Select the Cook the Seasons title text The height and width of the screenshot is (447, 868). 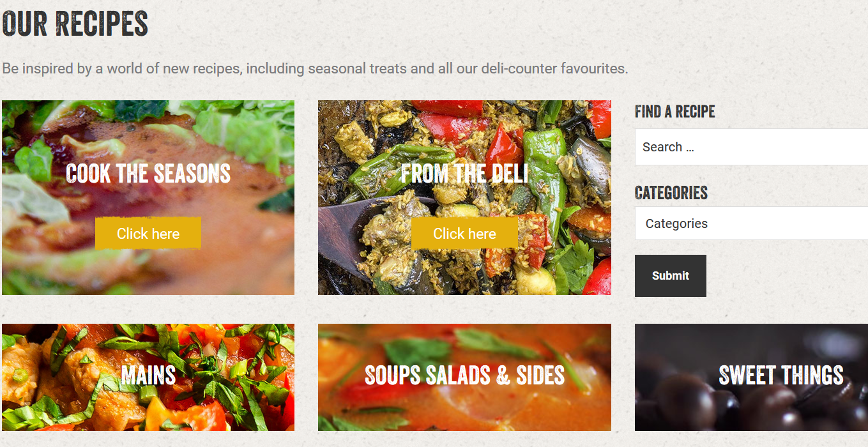(x=148, y=174)
